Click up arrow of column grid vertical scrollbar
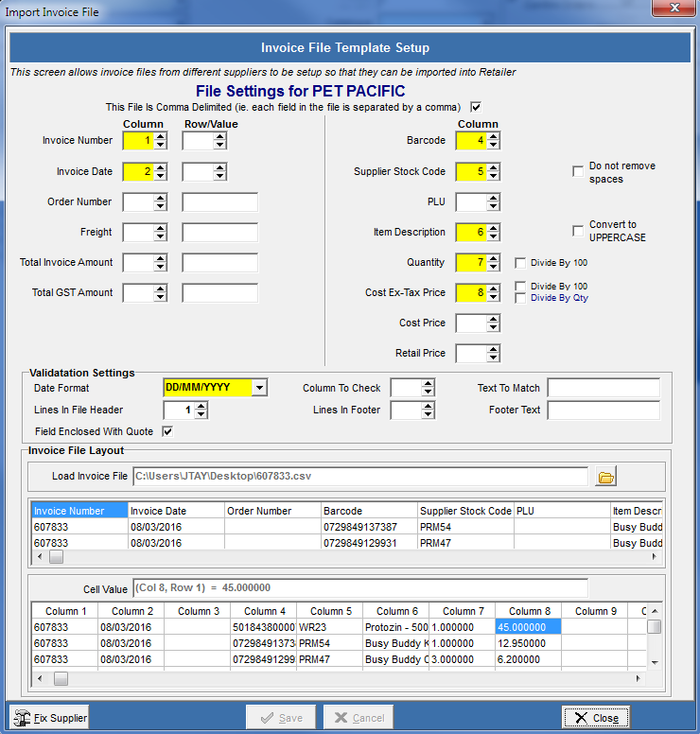Screen dimensions: 700x734 655,611
